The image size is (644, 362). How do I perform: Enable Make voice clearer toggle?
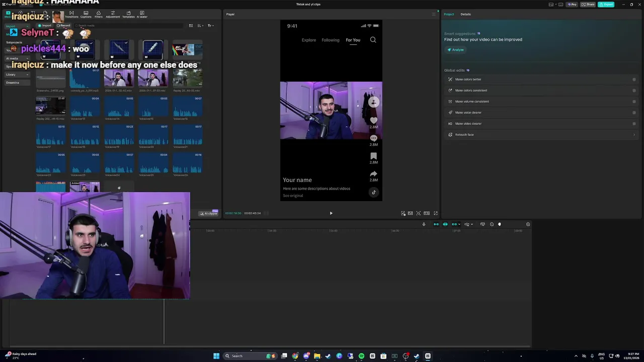click(634, 113)
